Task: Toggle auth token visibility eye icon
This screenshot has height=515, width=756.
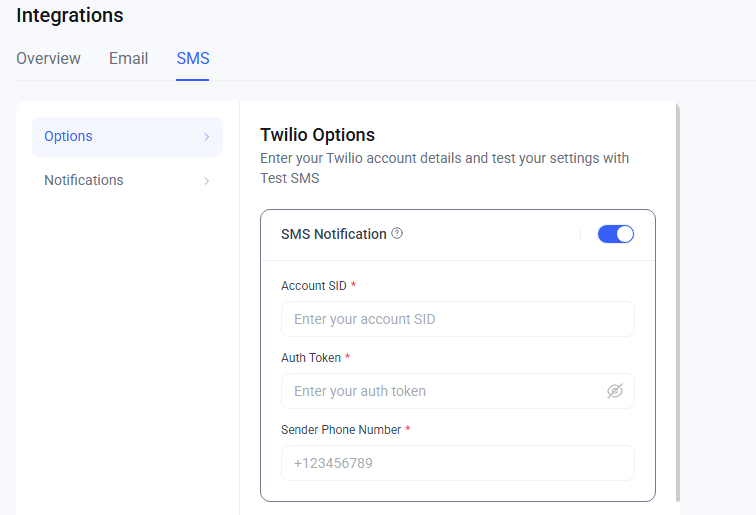Action: click(615, 391)
